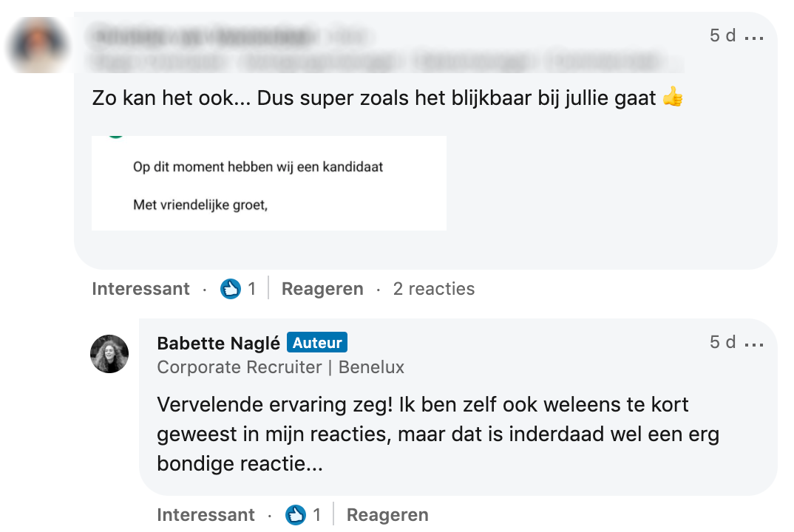
Task: Open Babette Naglé's profile via her name
Action: point(219,343)
